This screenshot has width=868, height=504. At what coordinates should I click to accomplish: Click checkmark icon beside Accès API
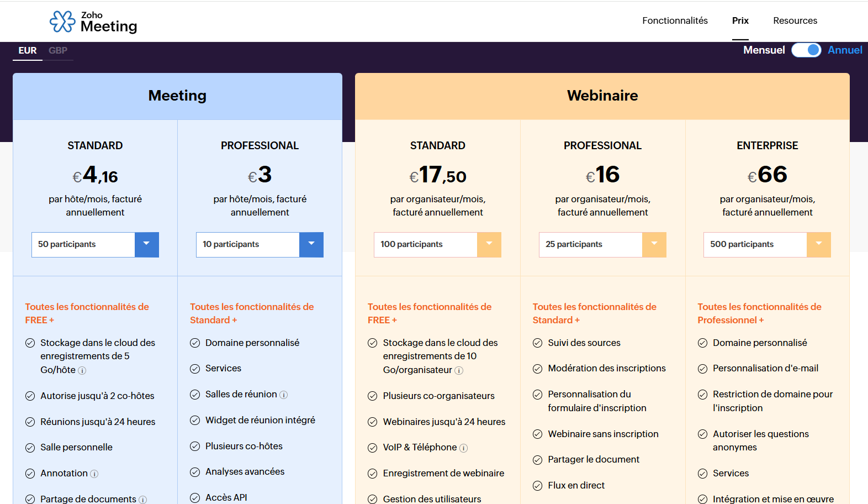[x=195, y=498]
